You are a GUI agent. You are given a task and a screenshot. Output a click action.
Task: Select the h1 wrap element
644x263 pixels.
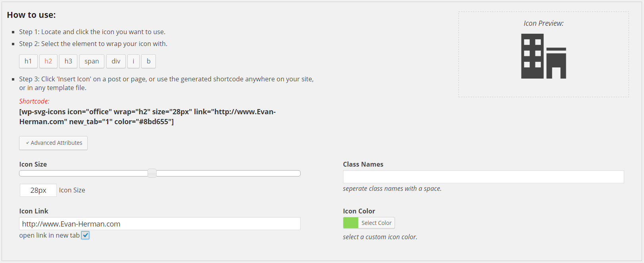28,61
